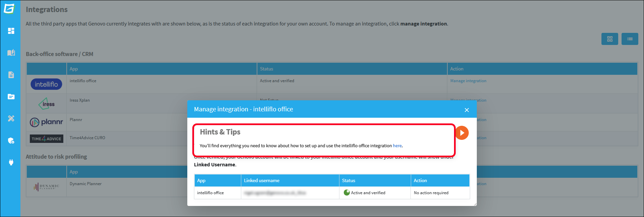The width and height of the screenshot is (644, 217).
Task: Open the tools wrench icon in sidebar
Action: (x=11, y=118)
